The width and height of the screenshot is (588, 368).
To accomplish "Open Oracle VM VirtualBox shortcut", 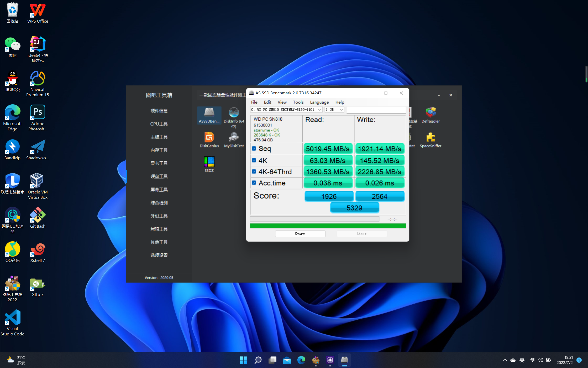I will coord(38,186).
